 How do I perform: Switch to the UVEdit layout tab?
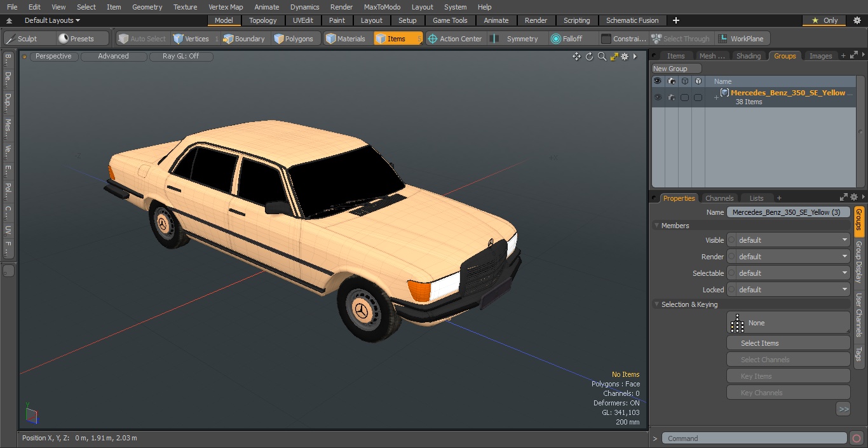303,20
